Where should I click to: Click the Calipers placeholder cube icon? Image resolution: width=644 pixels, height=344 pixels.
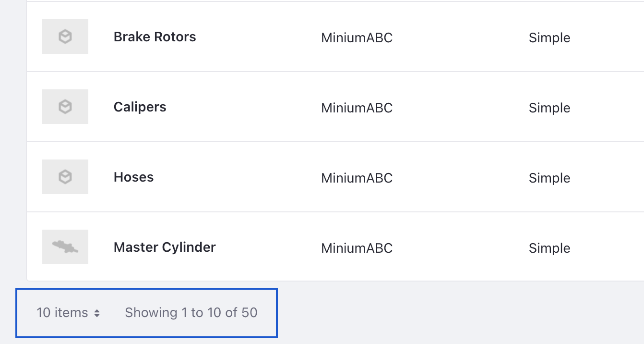pyautogui.click(x=65, y=107)
